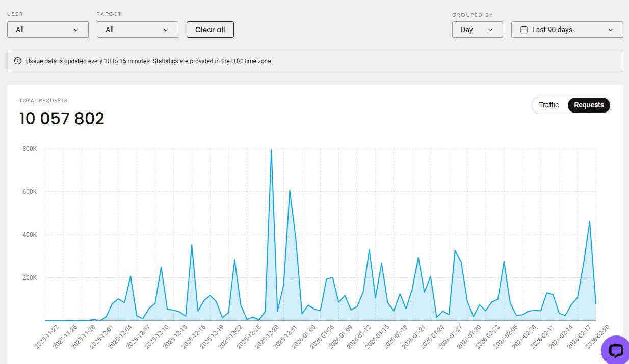Click the chevron arrow in Target dropdown
The width and height of the screenshot is (629, 364).
click(166, 30)
